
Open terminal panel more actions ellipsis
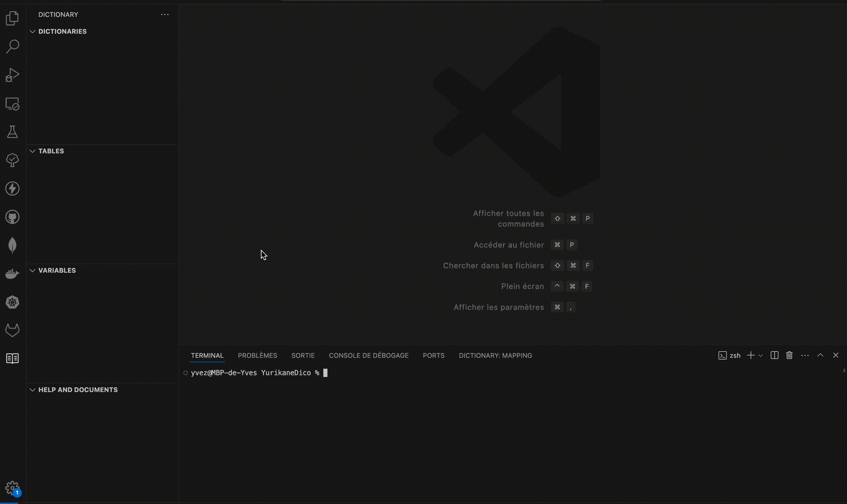click(805, 355)
